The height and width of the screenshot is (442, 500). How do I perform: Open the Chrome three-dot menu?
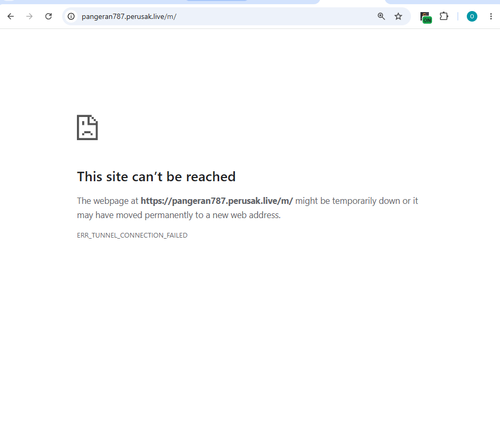[x=491, y=16]
